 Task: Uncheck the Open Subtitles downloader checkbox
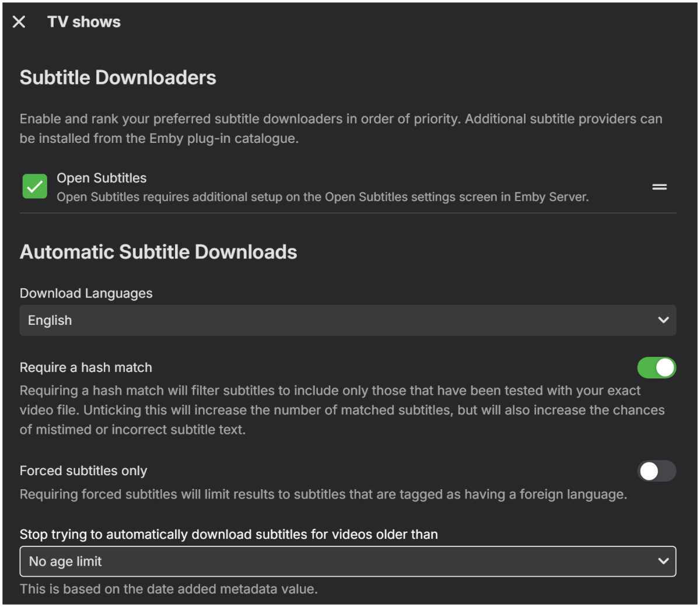coord(35,187)
